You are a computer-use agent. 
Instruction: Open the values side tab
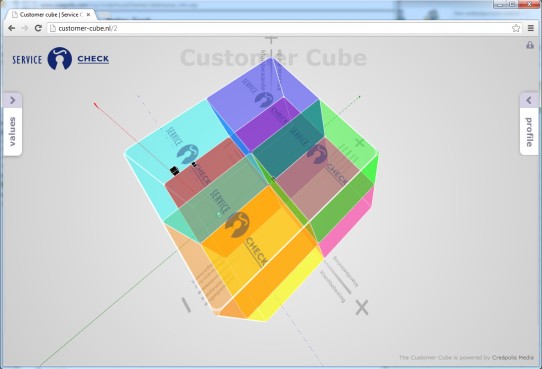point(13,132)
